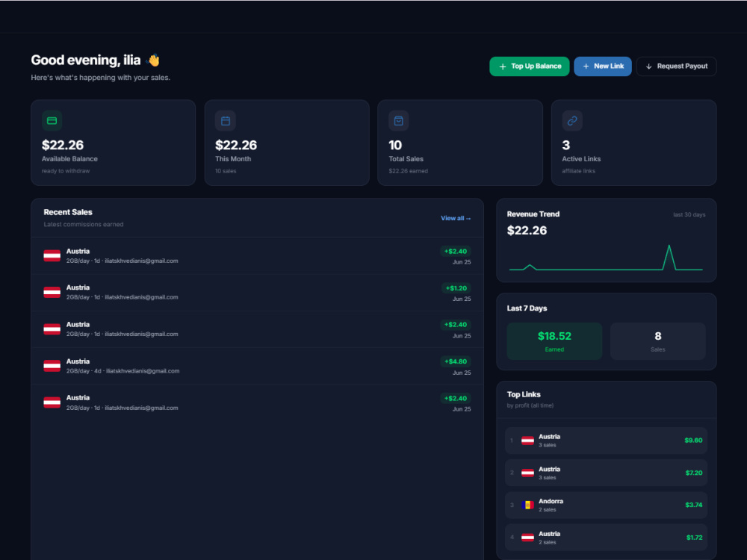Open the Austria top link earning $9.60
747x560 pixels.
pos(606,441)
